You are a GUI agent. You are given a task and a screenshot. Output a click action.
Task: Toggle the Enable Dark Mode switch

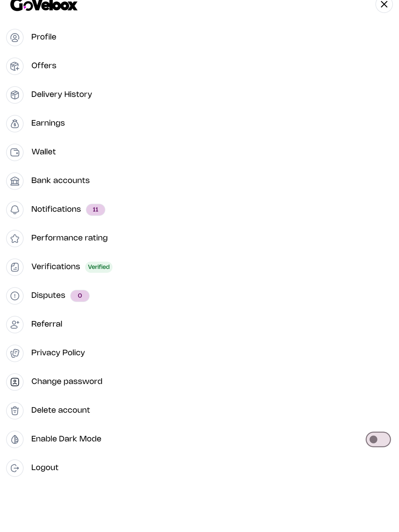click(378, 439)
